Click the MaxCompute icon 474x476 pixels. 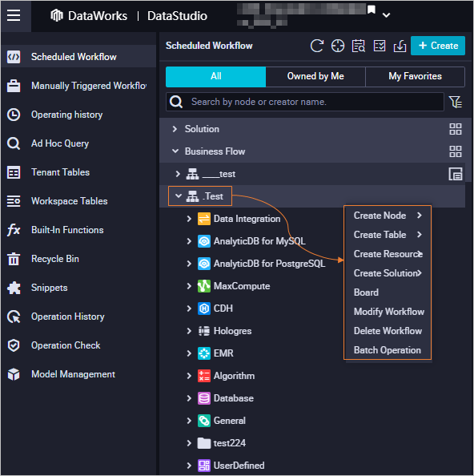pos(204,286)
